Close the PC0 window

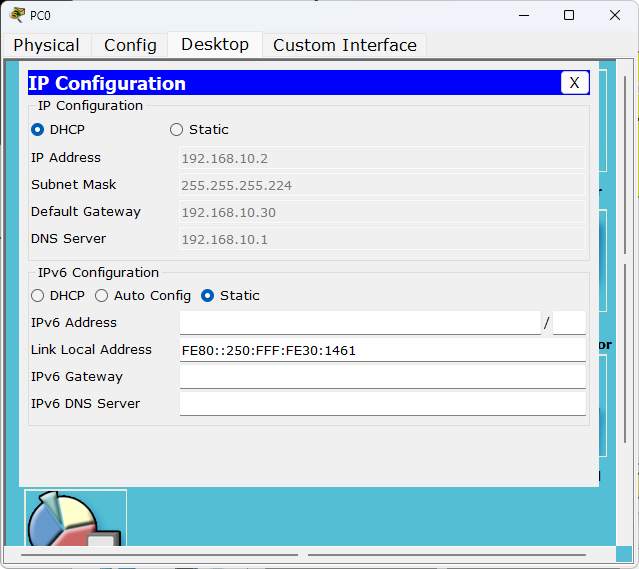click(615, 15)
